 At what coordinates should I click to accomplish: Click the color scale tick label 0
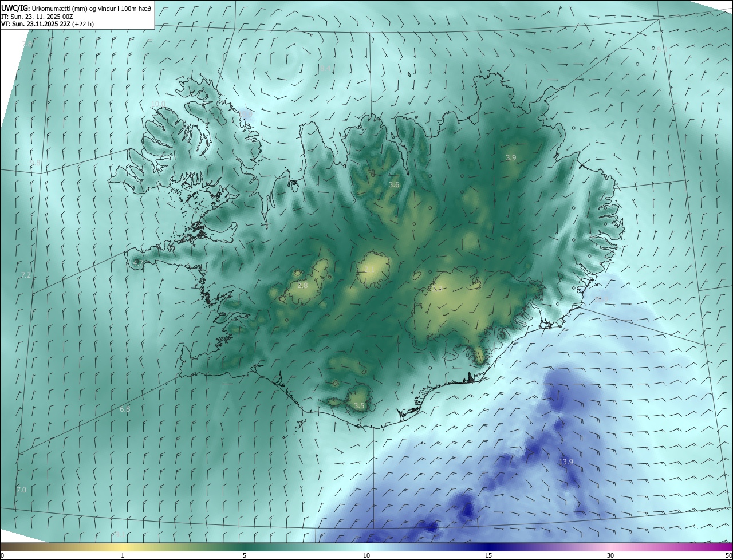coord(2,555)
